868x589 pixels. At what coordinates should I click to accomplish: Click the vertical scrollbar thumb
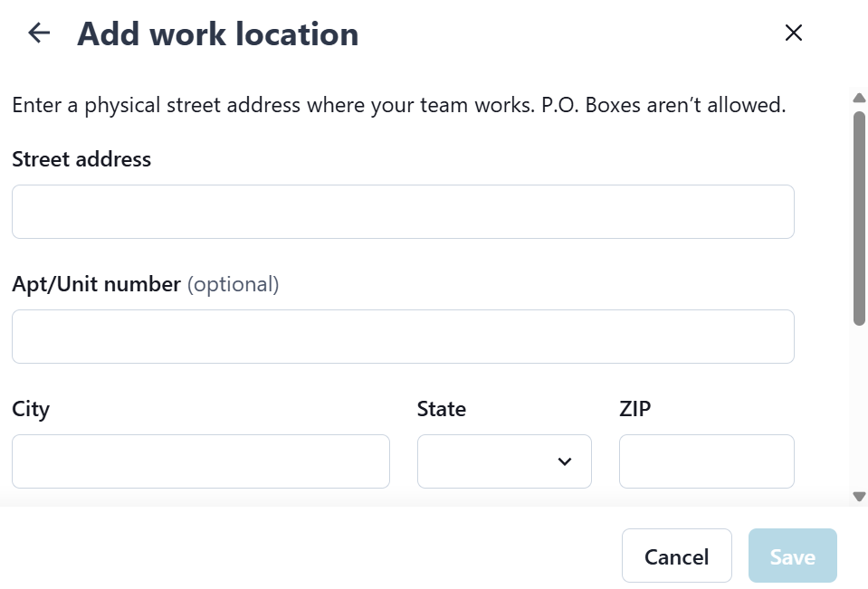859,217
